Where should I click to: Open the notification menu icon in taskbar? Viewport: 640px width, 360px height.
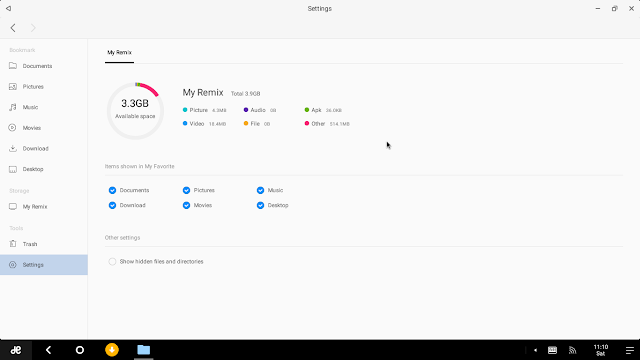(630, 350)
